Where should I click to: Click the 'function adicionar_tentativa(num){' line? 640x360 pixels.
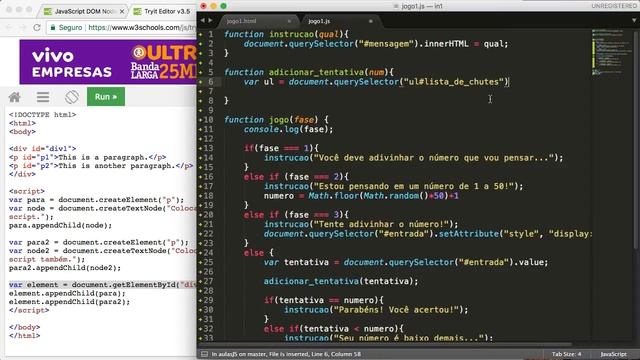tap(309, 72)
